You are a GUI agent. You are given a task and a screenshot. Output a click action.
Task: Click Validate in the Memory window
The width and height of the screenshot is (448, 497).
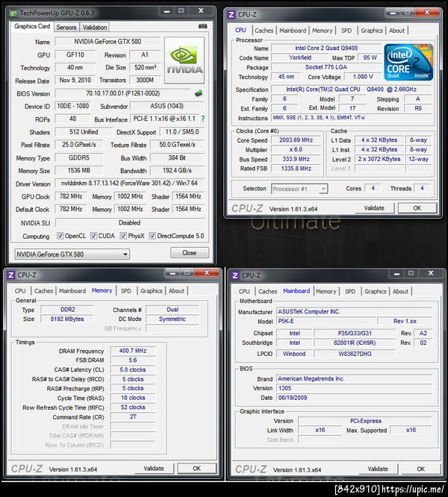(x=154, y=469)
